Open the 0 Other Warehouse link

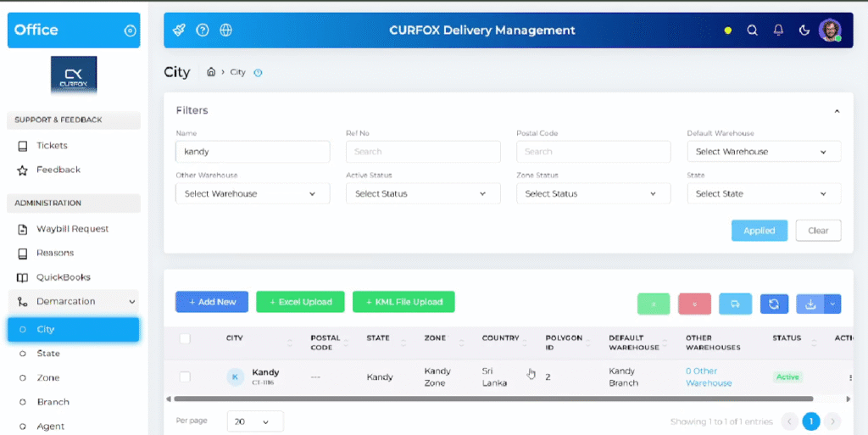[708, 377]
